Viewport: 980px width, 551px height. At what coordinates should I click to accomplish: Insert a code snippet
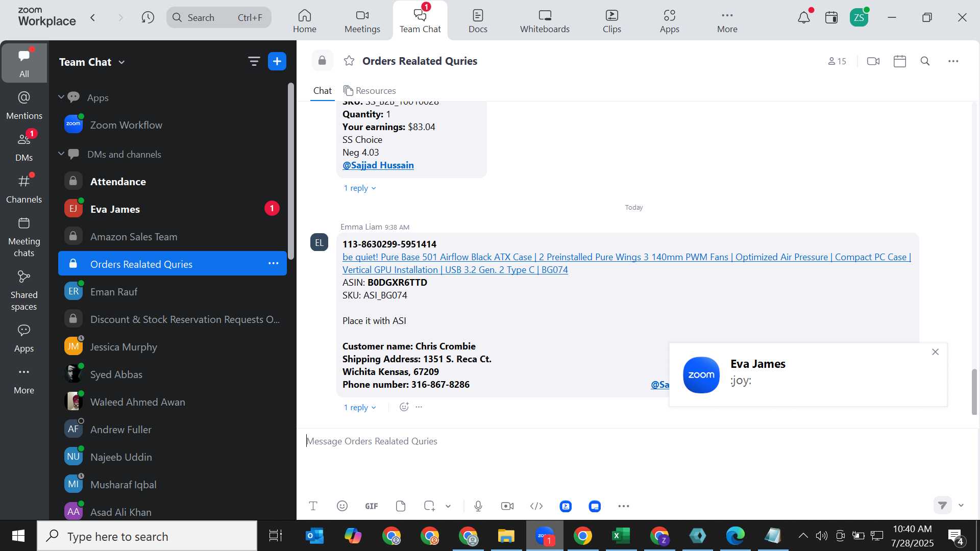pos(536,506)
